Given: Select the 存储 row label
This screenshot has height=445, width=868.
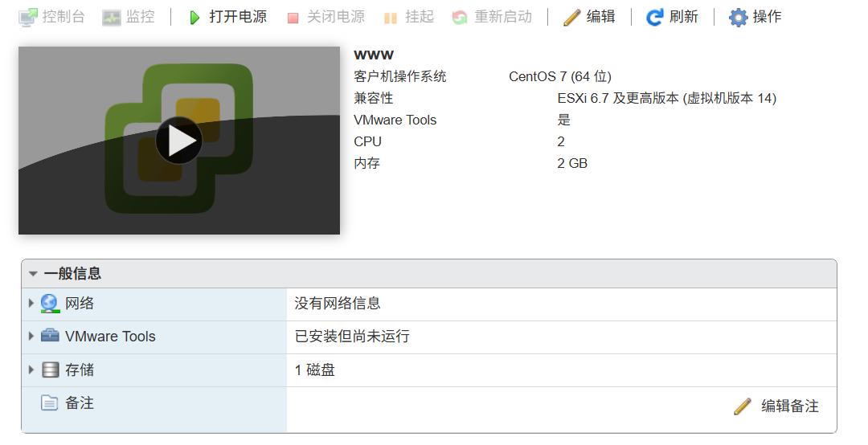Looking at the screenshot, I should click(80, 369).
